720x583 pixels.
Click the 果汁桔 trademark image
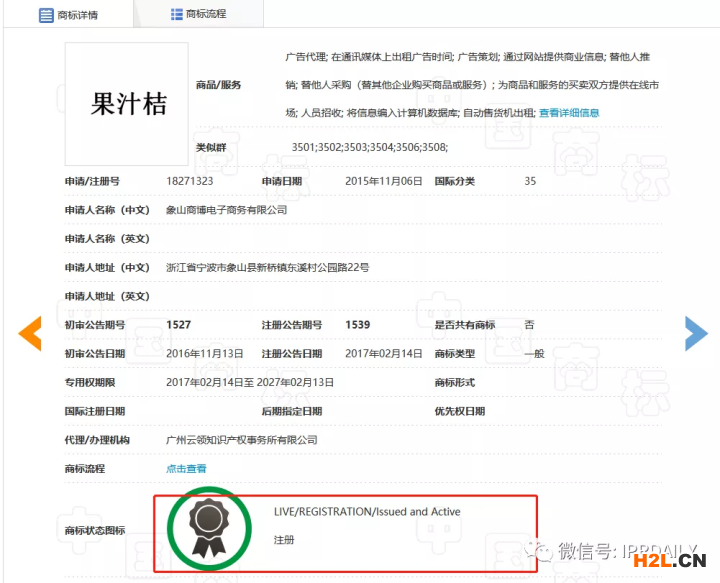pos(127,104)
